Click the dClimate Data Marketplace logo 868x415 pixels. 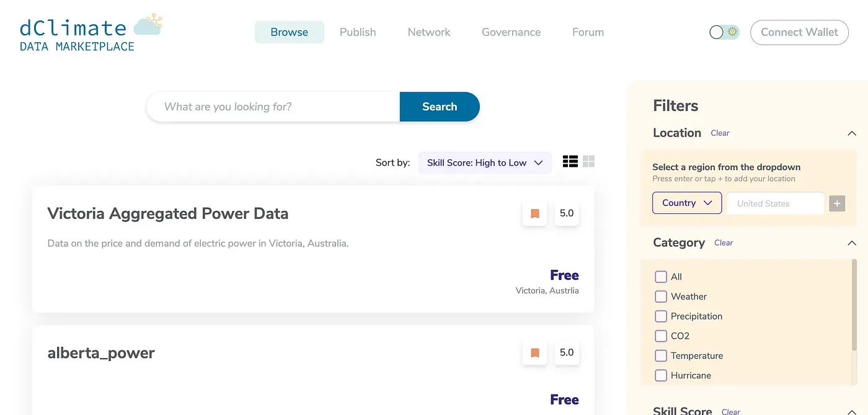pos(91,32)
